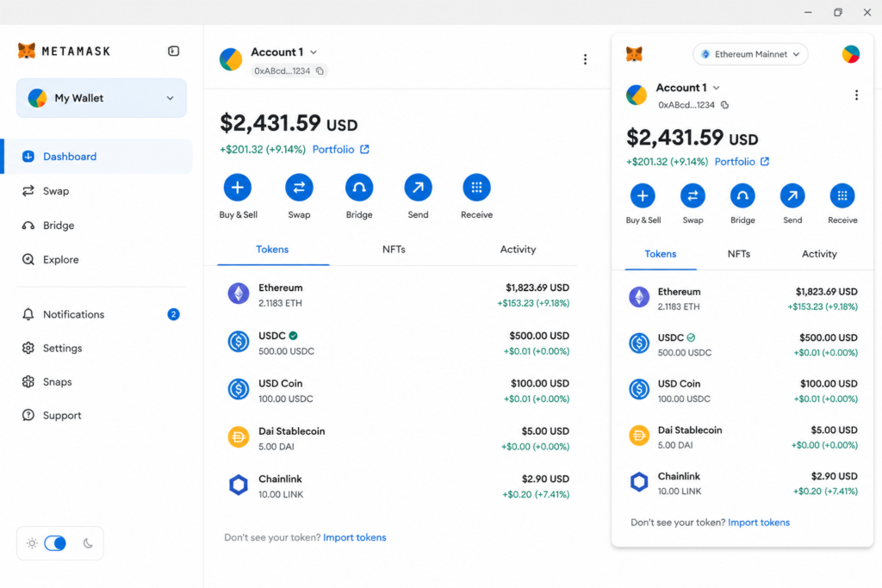Select Tokens tab in popup panel
The image size is (882, 588).
pyautogui.click(x=661, y=254)
